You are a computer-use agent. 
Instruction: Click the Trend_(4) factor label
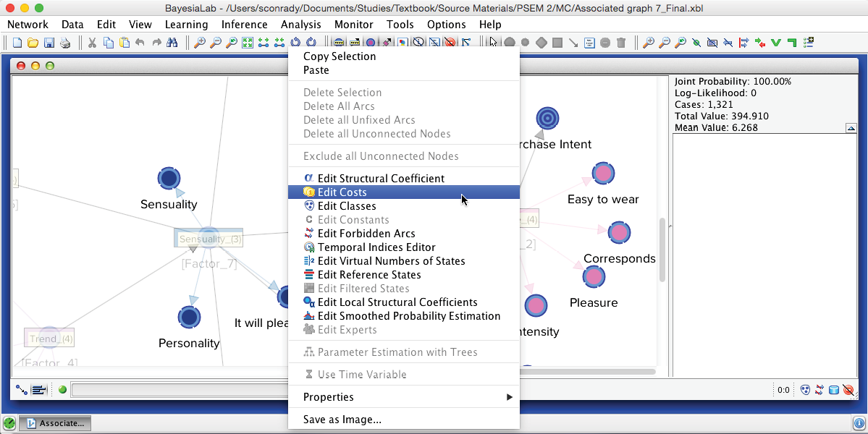pos(51,339)
